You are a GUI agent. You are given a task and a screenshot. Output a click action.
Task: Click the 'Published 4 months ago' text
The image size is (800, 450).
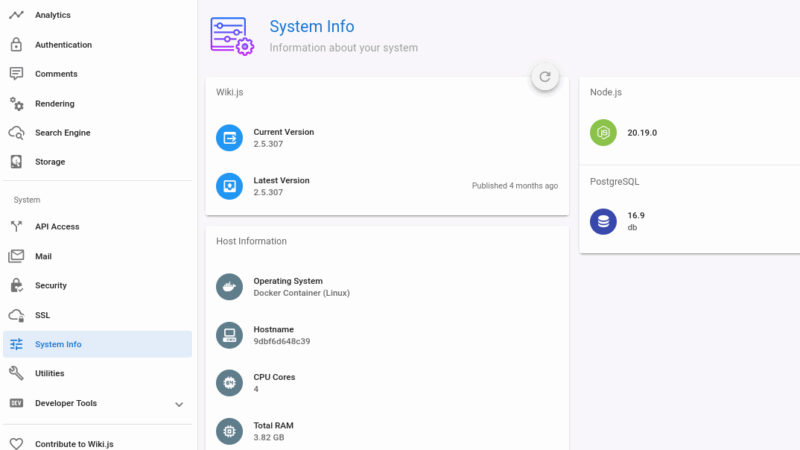515,186
